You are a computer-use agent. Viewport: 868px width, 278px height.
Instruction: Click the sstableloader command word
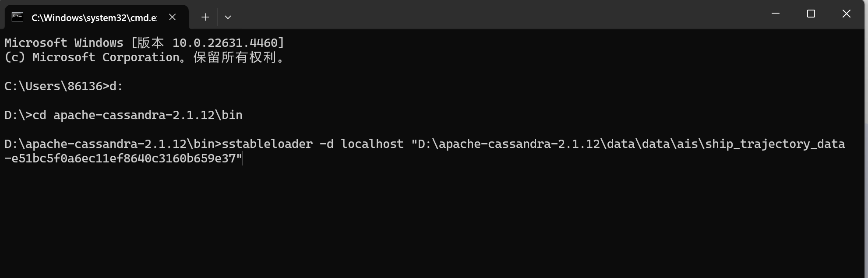tap(267, 144)
